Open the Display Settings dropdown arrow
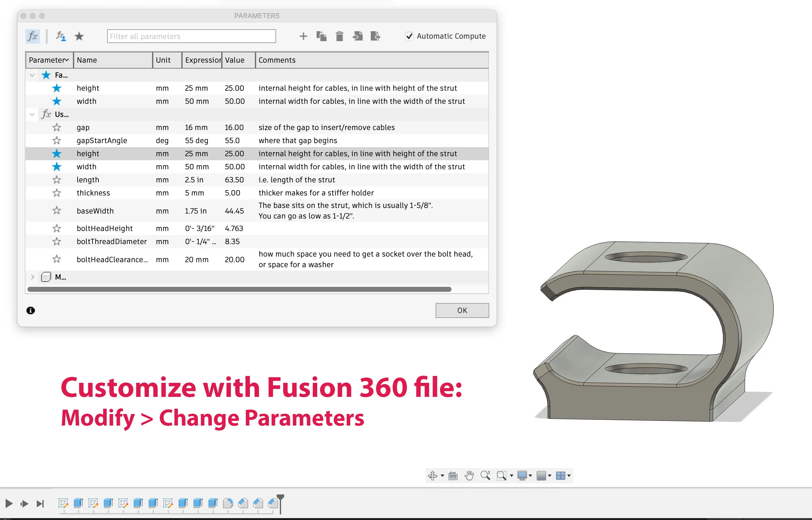The width and height of the screenshot is (812, 520). coord(531,476)
